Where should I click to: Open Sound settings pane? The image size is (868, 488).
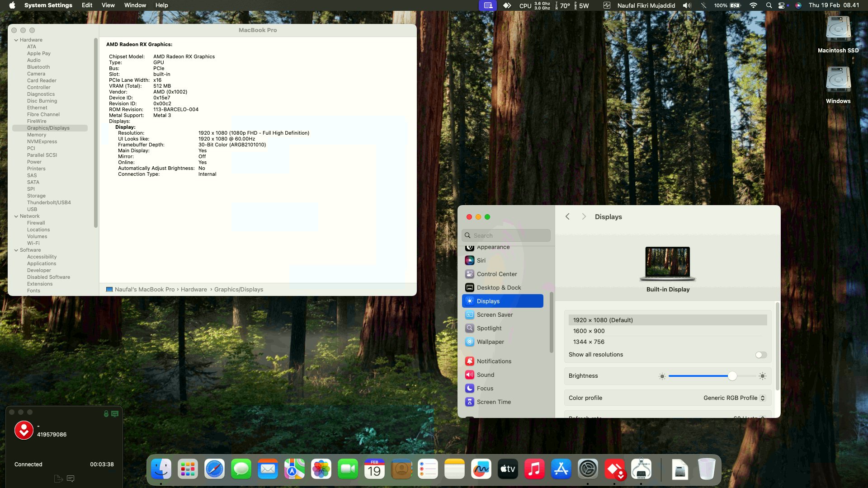[503, 375]
